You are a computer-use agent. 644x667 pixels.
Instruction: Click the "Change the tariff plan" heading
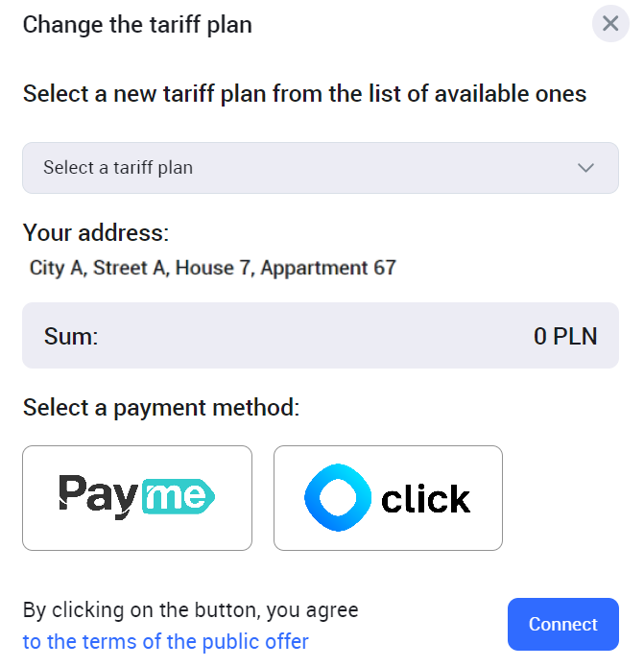point(137,24)
